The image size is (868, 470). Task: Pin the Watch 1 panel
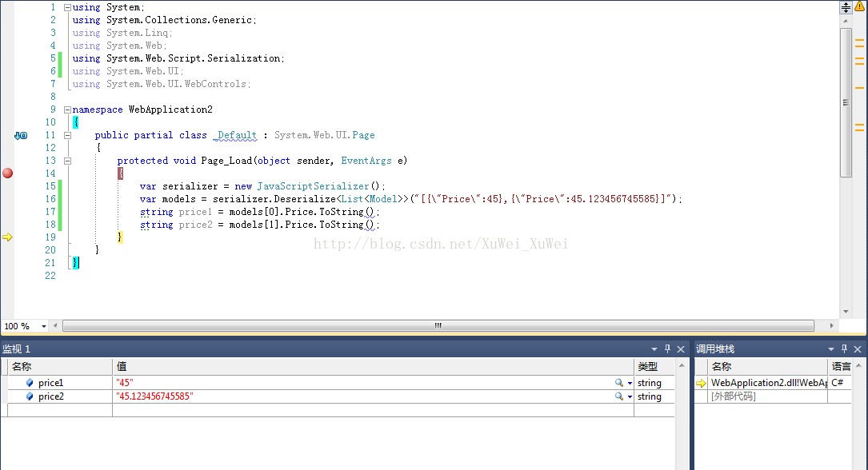click(668, 349)
